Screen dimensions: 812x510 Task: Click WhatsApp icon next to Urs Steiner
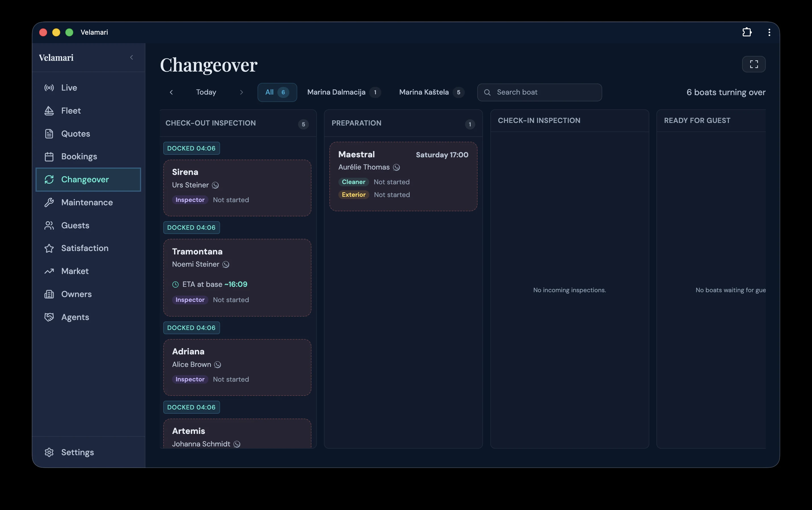coord(215,185)
